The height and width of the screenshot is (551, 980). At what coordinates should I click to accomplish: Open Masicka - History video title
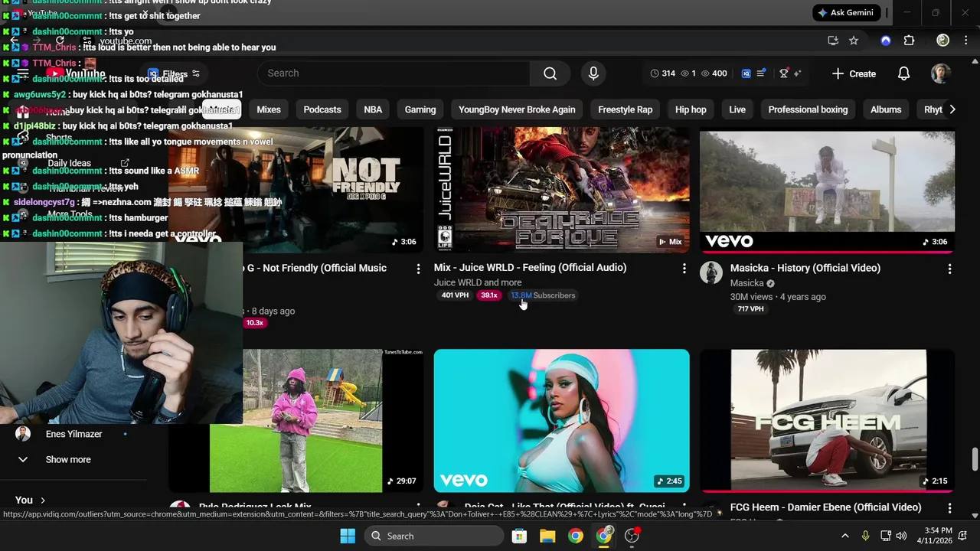tap(805, 268)
